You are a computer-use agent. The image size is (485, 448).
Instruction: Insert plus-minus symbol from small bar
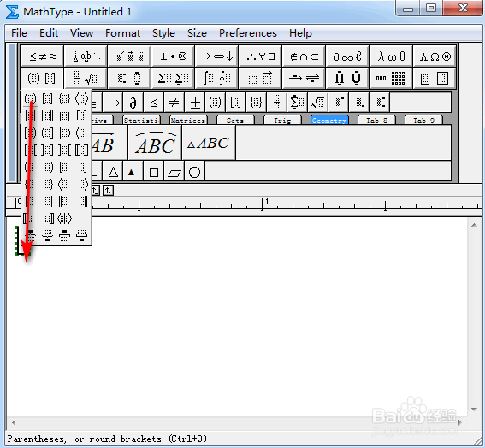point(195,103)
